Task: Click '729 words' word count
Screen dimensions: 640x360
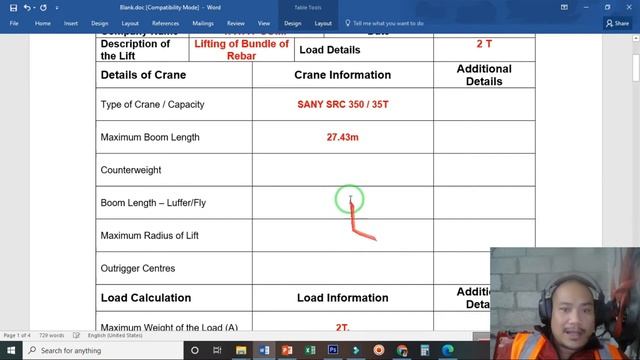Action: pos(51,336)
